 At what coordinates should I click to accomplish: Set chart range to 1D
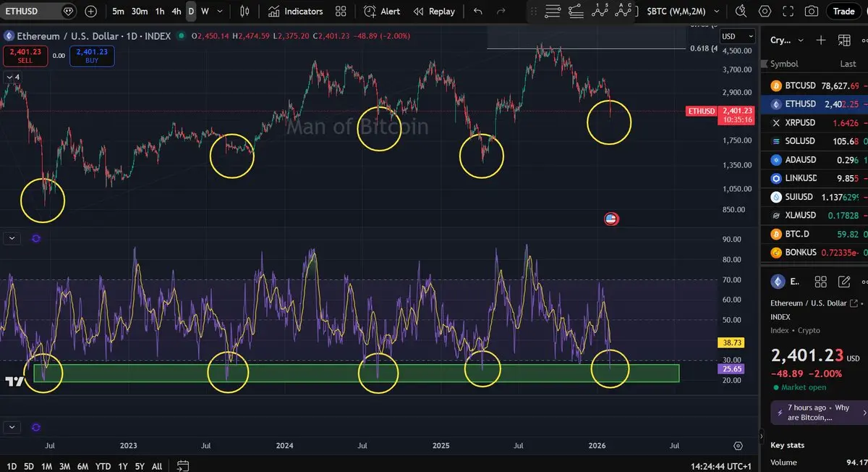[12, 466]
